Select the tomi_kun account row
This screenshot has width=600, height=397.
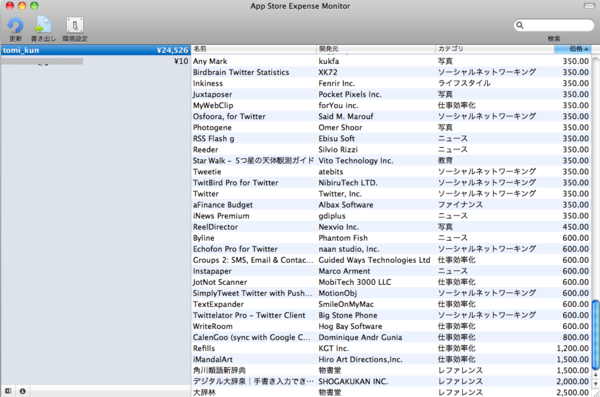pos(95,50)
